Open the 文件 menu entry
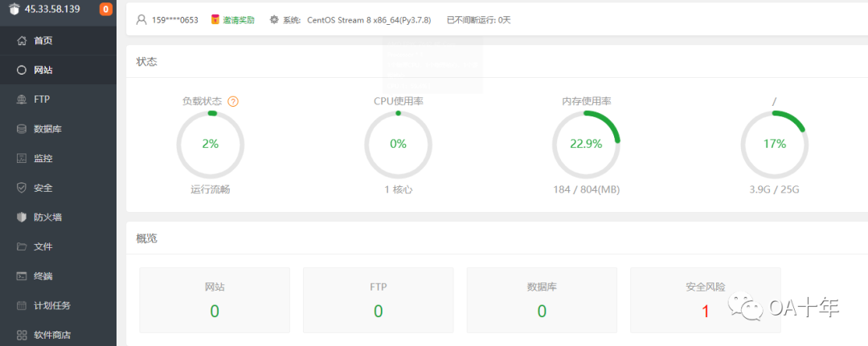 tap(58, 246)
